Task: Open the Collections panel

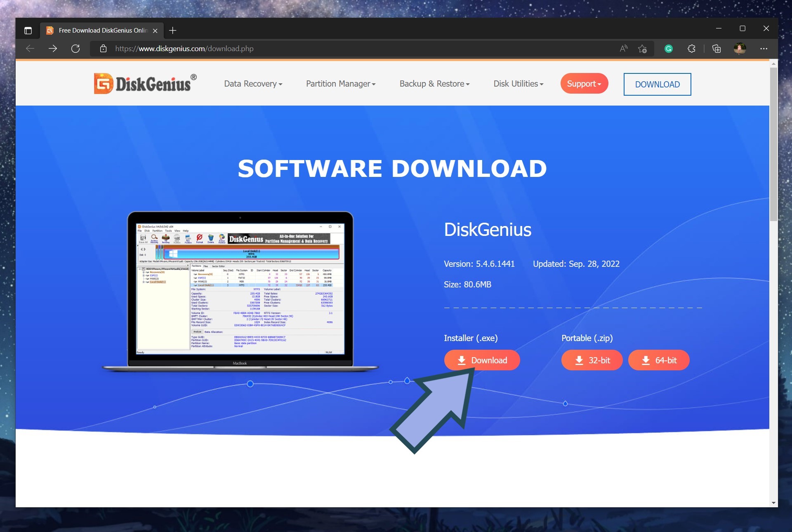Action: pyautogui.click(x=717, y=49)
